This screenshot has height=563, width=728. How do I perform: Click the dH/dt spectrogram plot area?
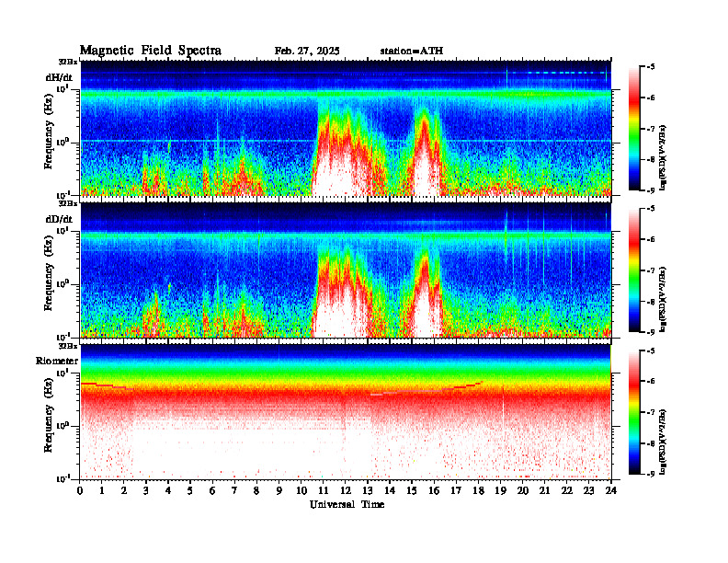(346, 128)
